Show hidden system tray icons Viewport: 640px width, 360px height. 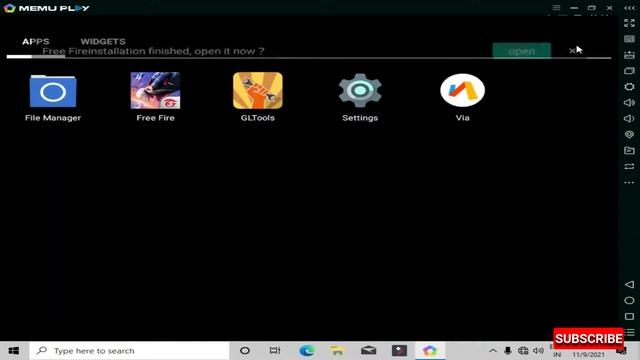pyautogui.click(x=493, y=351)
